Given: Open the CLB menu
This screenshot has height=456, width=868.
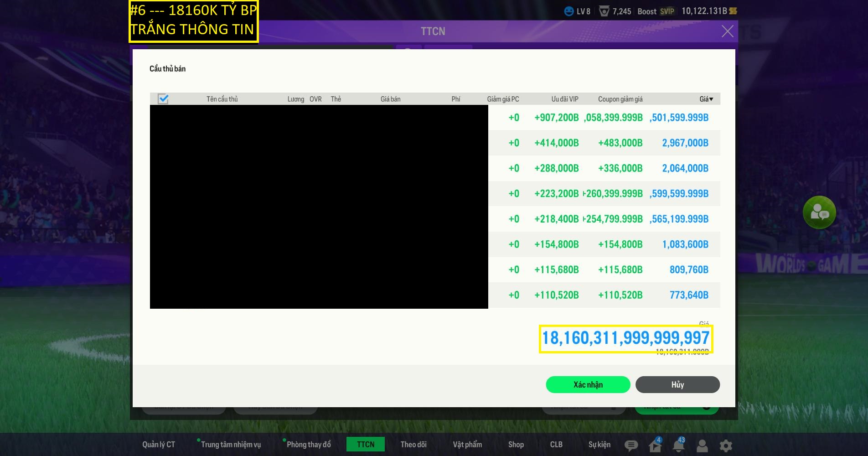Looking at the screenshot, I should [x=556, y=444].
